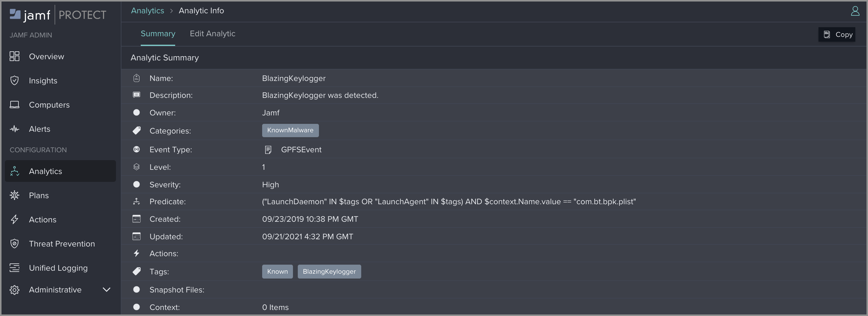This screenshot has height=316, width=868.
Task: Click the GPFSEvent event type text
Action: click(x=301, y=150)
